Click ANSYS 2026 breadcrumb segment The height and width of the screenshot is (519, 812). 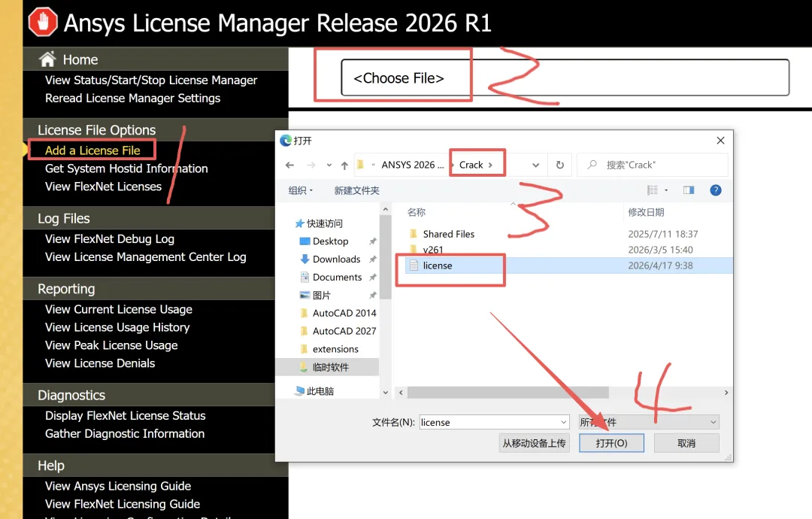[413, 165]
